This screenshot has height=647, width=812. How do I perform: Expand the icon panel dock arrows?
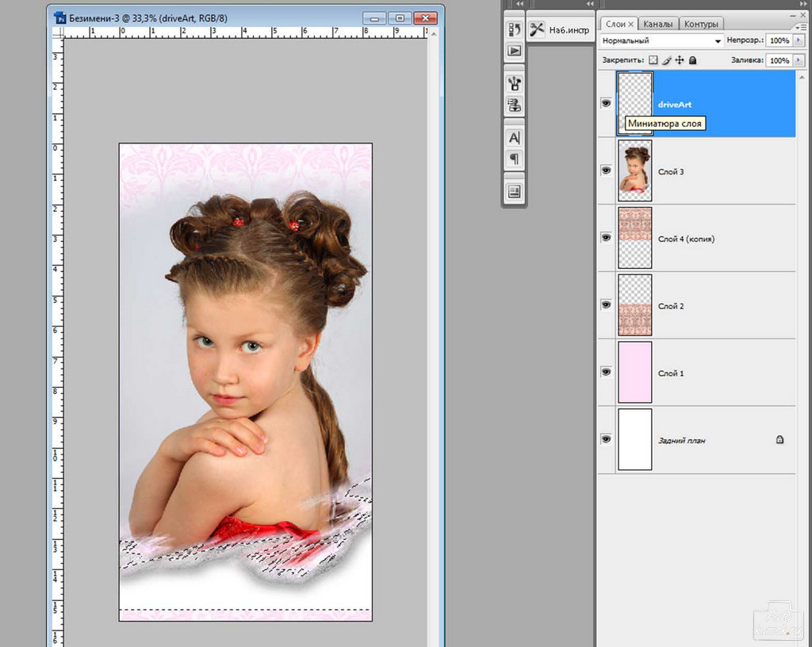click(x=519, y=4)
